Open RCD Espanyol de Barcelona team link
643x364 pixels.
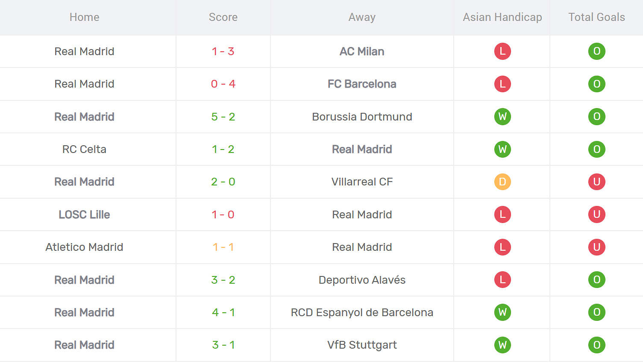pyautogui.click(x=362, y=312)
